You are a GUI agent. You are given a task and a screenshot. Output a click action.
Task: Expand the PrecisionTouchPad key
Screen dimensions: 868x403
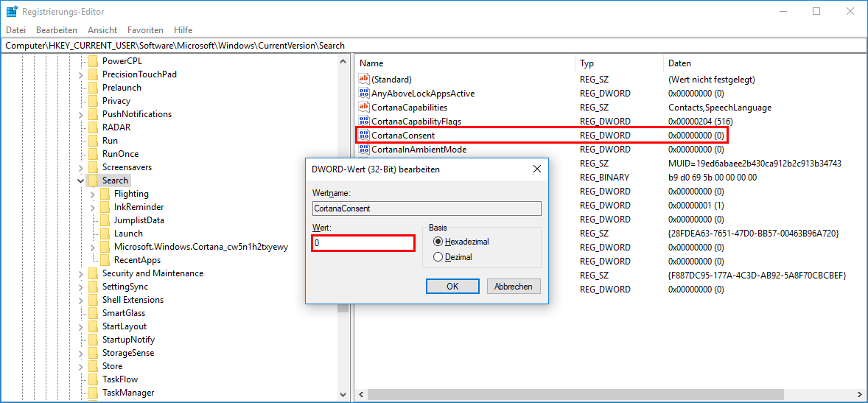tap(81, 74)
